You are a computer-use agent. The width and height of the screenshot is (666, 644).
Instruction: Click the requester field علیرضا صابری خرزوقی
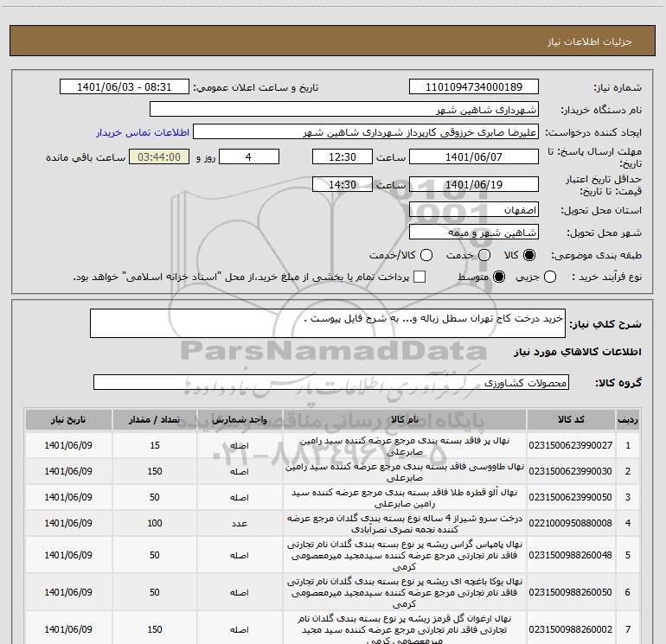point(366,131)
